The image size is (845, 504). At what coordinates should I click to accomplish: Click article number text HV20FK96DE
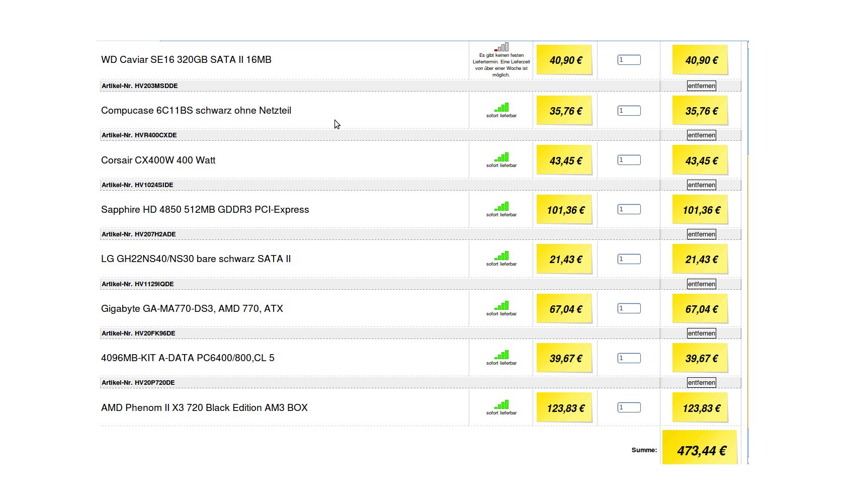pos(155,333)
